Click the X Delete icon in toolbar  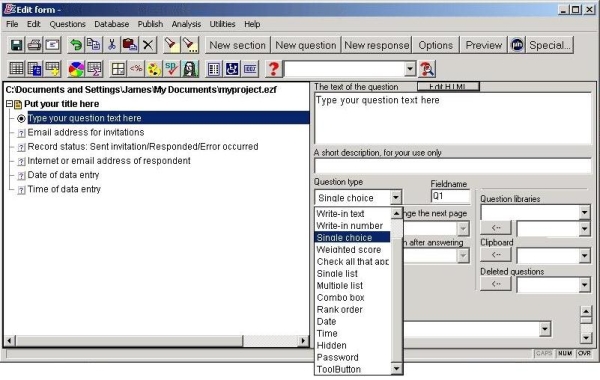click(148, 45)
